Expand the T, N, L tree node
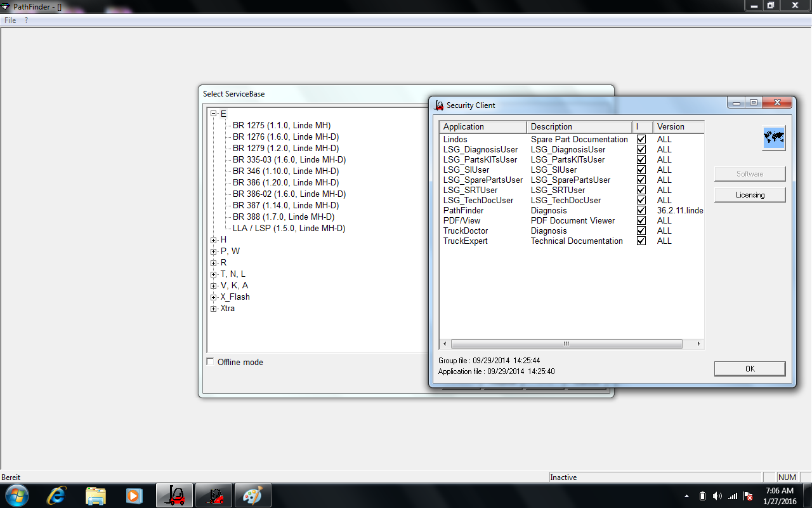Viewport: 812px width, 508px height. pos(214,274)
